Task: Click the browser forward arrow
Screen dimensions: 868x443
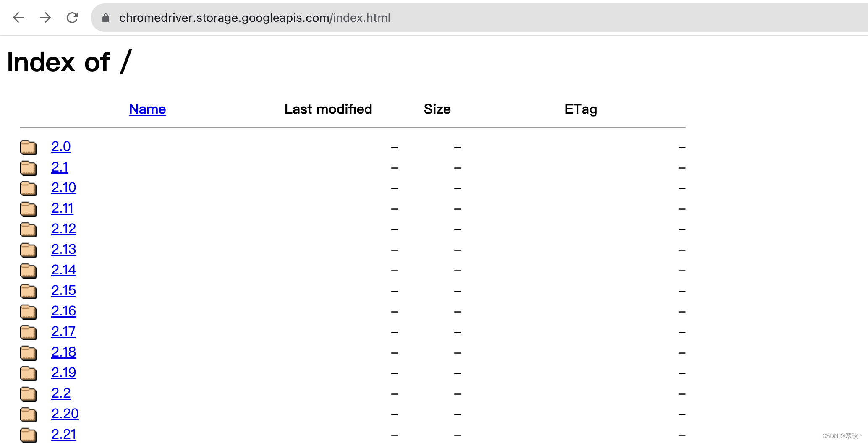Action: 45,18
